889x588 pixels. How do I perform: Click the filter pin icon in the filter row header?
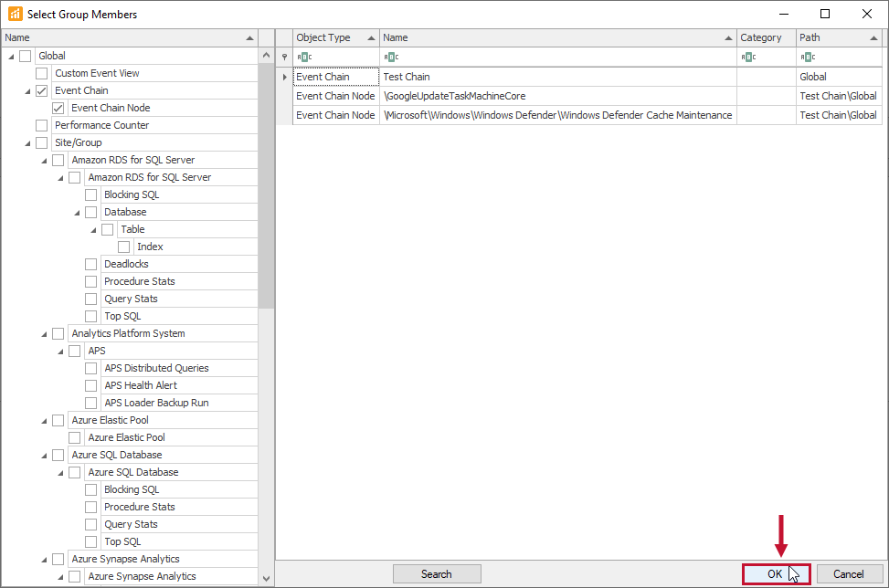point(284,57)
